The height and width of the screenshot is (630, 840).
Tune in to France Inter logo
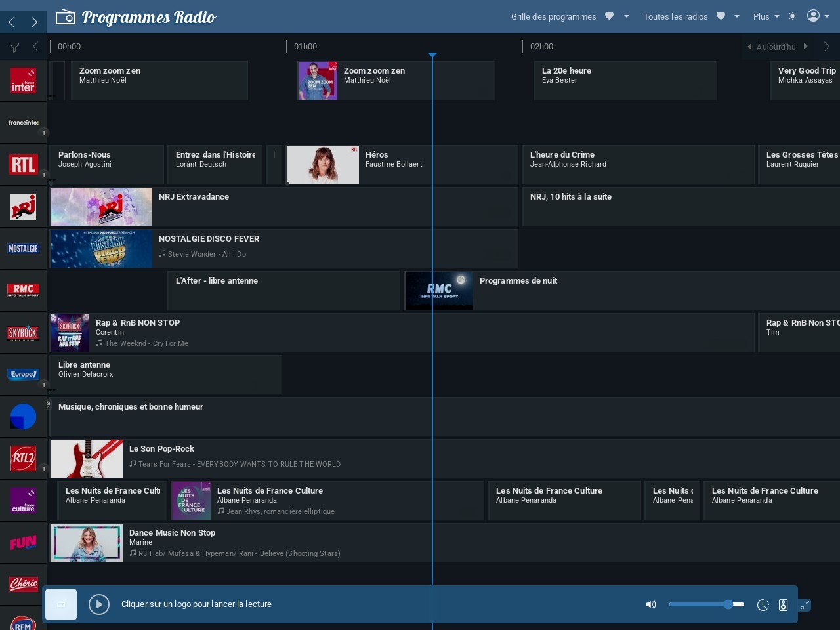click(x=23, y=81)
